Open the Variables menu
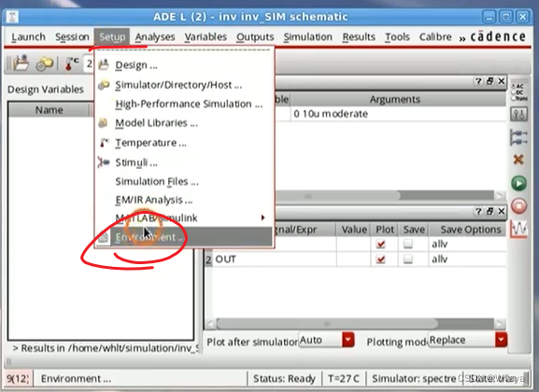Viewport: 539px width, 392px height. pyautogui.click(x=206, y=36)
